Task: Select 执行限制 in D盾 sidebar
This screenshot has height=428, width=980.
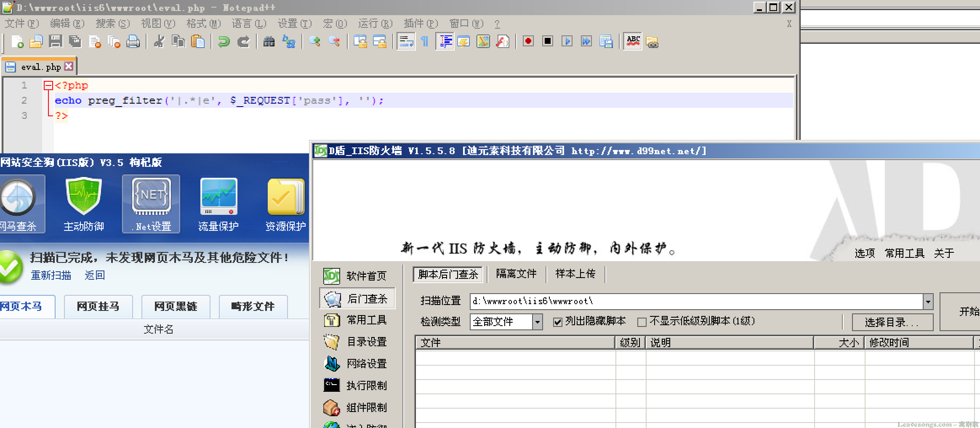Action: [x=357, y=385]
